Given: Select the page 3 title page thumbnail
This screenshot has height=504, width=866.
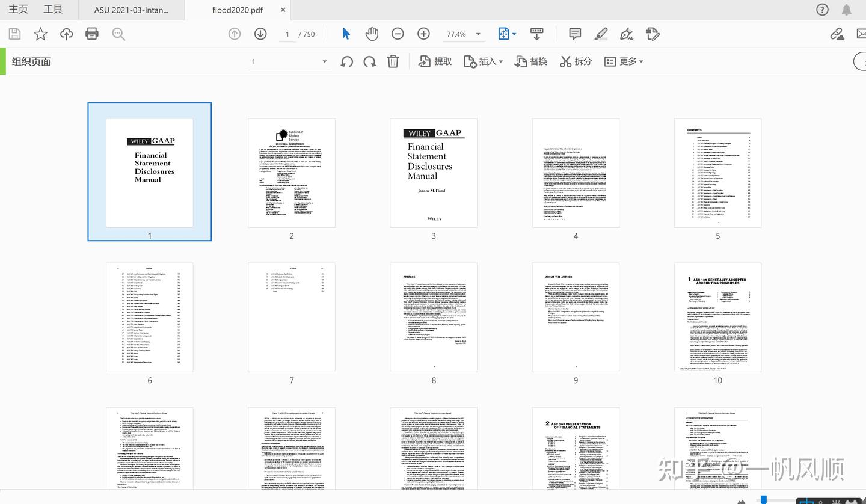Looking at the screenshot, I should pyautogui.click(x=434, y=173).
